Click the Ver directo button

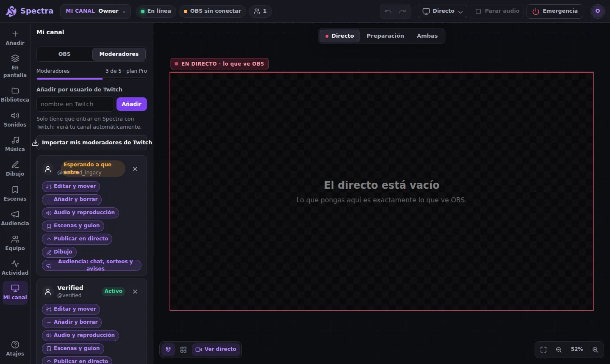tap(216, 350)
